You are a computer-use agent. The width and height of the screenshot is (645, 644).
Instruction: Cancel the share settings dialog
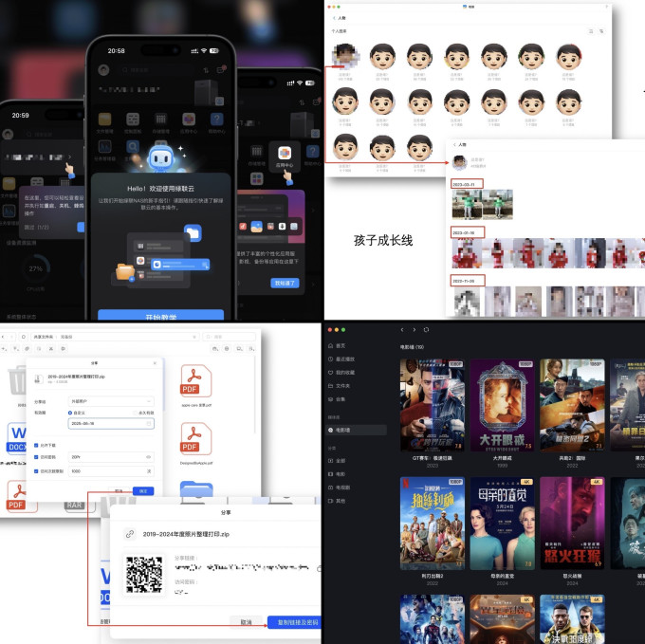coord(119,491)
